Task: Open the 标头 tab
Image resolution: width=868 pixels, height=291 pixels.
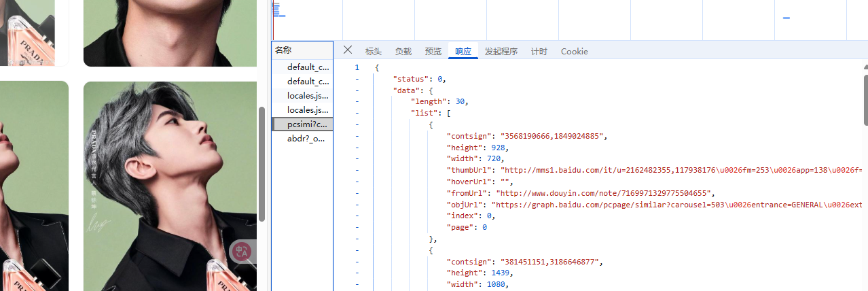Action: (x=374, y=51)
